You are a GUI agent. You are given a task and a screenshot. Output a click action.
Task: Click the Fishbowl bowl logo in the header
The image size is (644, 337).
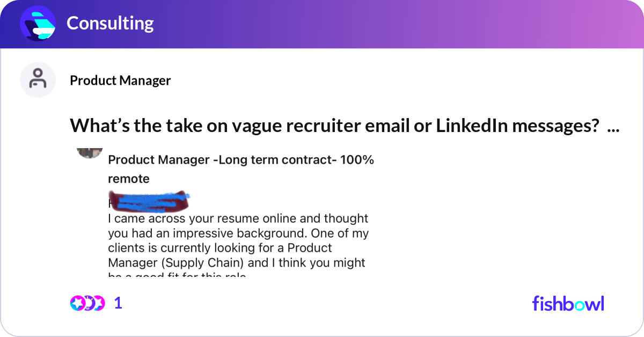[37, 23]
